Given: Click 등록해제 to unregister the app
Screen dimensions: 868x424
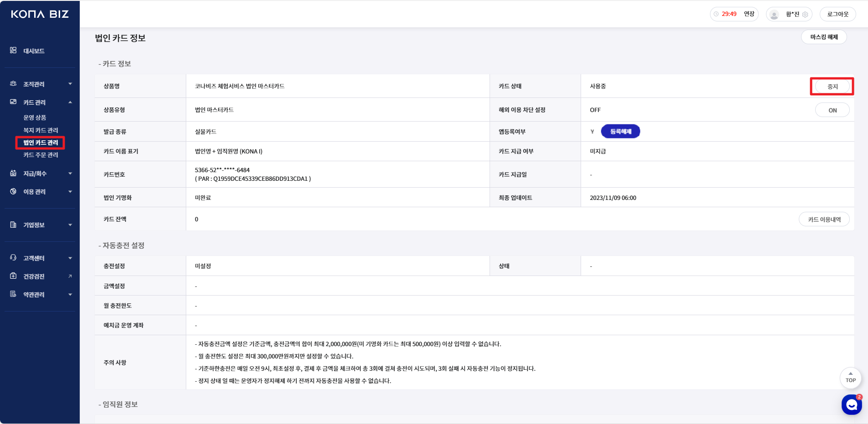Looking at the screenshot, I should [x=620, y=132].
